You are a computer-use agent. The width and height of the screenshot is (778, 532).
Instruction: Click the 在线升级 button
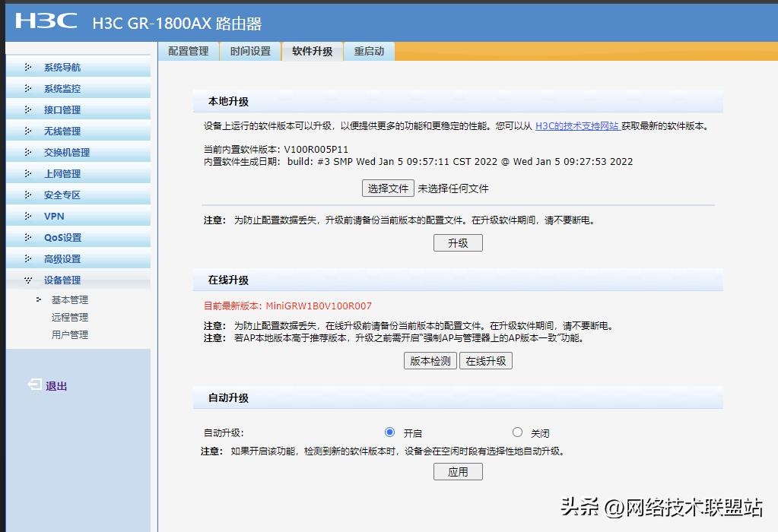point(486,361)
